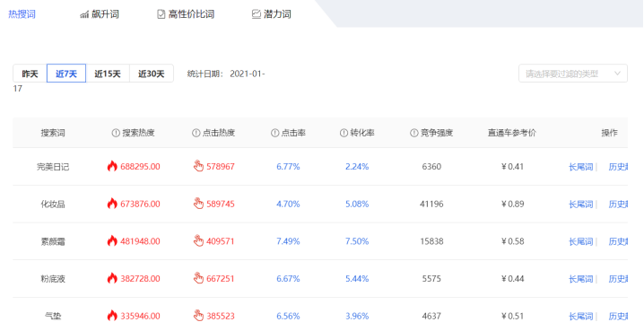The image size is (644, 331).
Task: Open the 热搜词 tab
Action: point(22,14)
